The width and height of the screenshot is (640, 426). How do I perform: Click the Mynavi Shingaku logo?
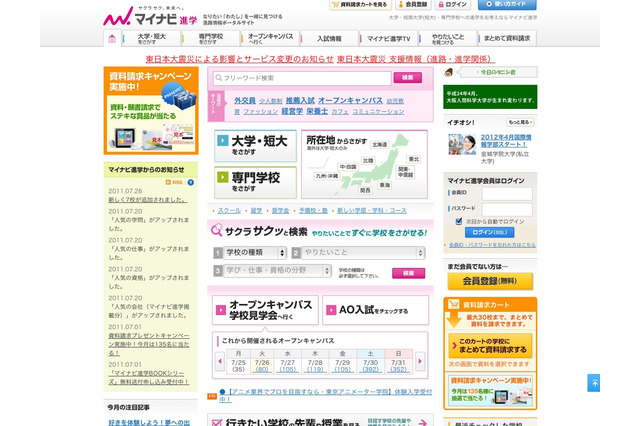(150, 17)
